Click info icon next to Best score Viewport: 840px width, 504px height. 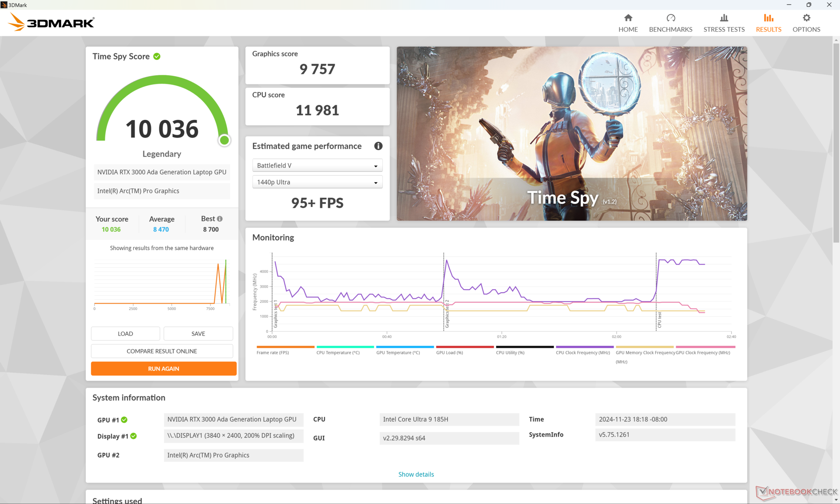click(x=220, y=219)
